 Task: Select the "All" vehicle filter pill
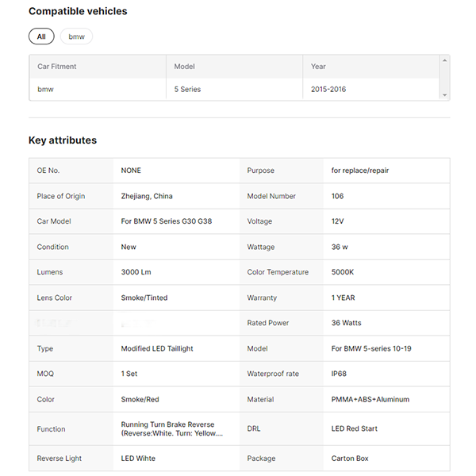(41, 36)
